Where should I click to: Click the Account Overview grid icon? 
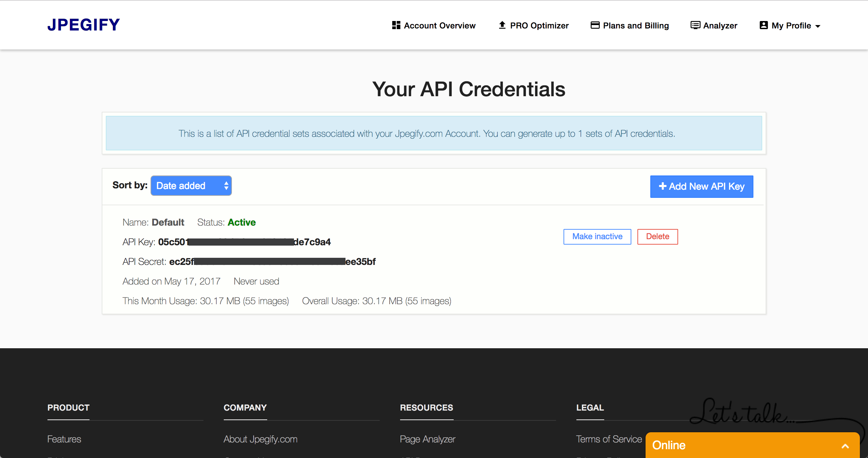[396, 25]
